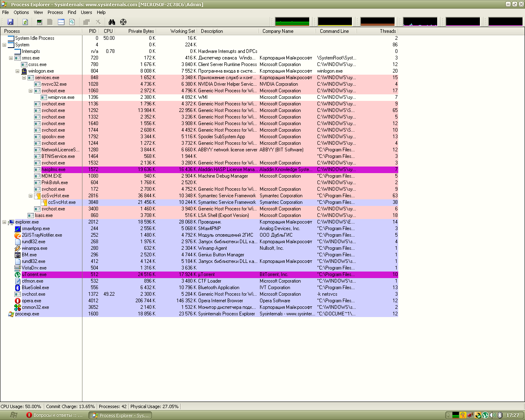525x420 pixels.
Task: Open the Find menu
Action: 72,12
